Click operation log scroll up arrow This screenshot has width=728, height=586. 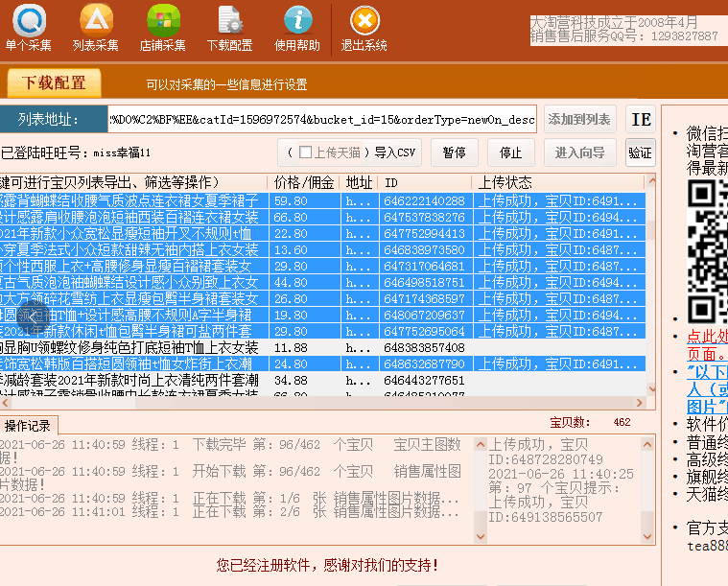(x=481, y=444)
